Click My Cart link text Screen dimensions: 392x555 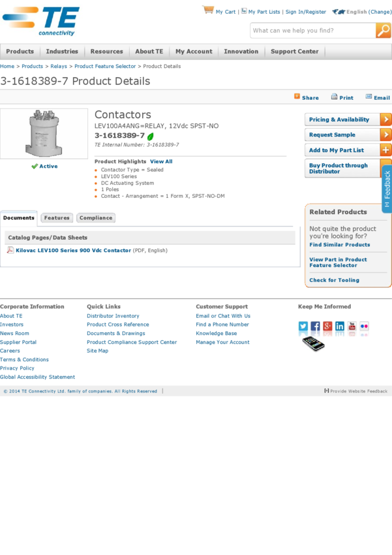[226, 12]
